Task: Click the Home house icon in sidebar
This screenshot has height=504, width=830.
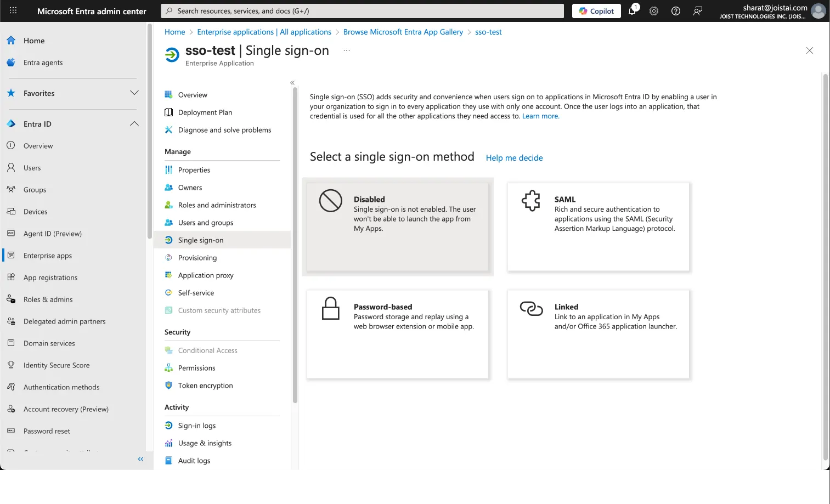Action: 11,41
